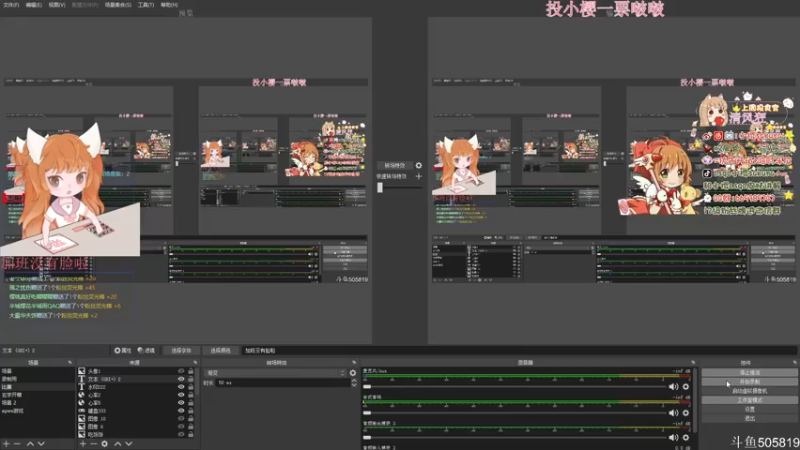
Task: Toggle the lock on the 水印222 source
Action: [191, 387]
